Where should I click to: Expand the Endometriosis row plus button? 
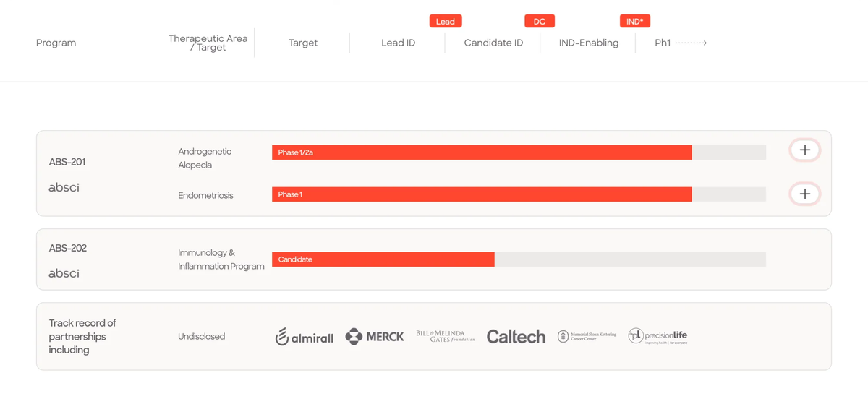pyautogui.click(x=804, y=194)
